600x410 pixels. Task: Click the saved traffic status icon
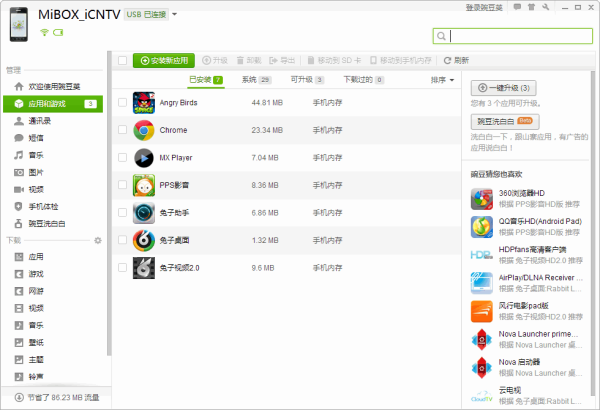[19, 397]
